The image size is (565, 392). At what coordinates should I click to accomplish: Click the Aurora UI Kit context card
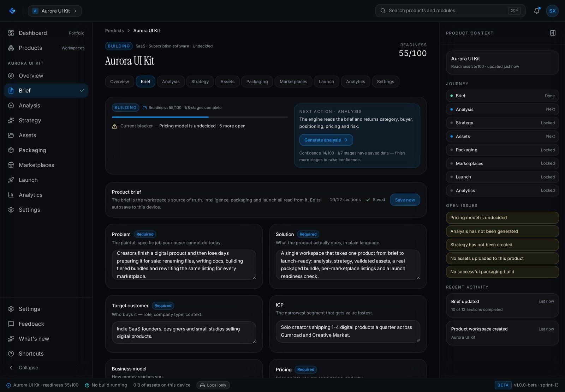pyautogui.click(x=502, y=62)
